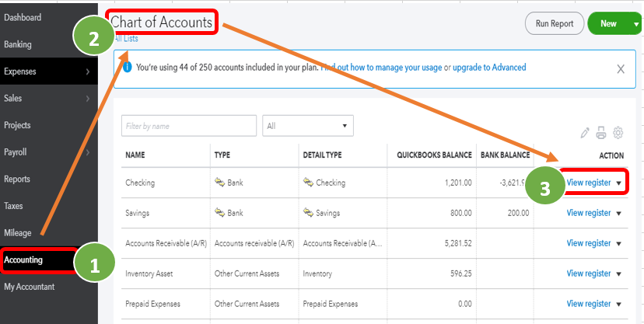This screenshot has width=644, height=324.
Task: Click the pencil batch edit icon
Action: pos(585,133)
